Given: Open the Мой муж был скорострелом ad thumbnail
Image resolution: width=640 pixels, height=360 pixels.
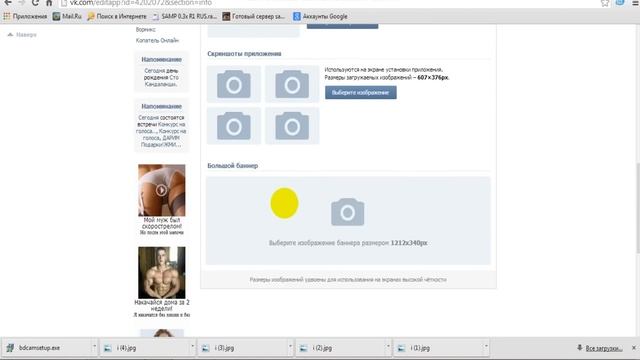Looking at the screenshot, I should (162, 190).
